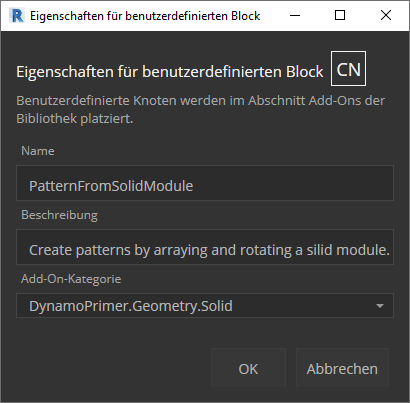Confirm with the OK button
This screenshot has height=403, width=410.
[x=248, y=368]
